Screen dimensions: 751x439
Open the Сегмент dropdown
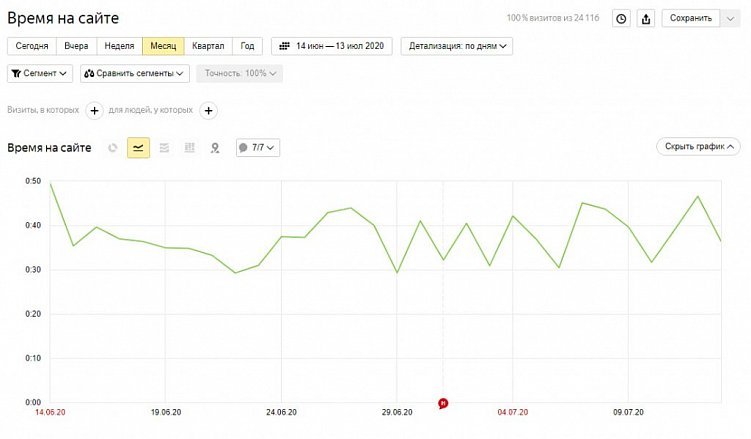click(x=40, y=73)
